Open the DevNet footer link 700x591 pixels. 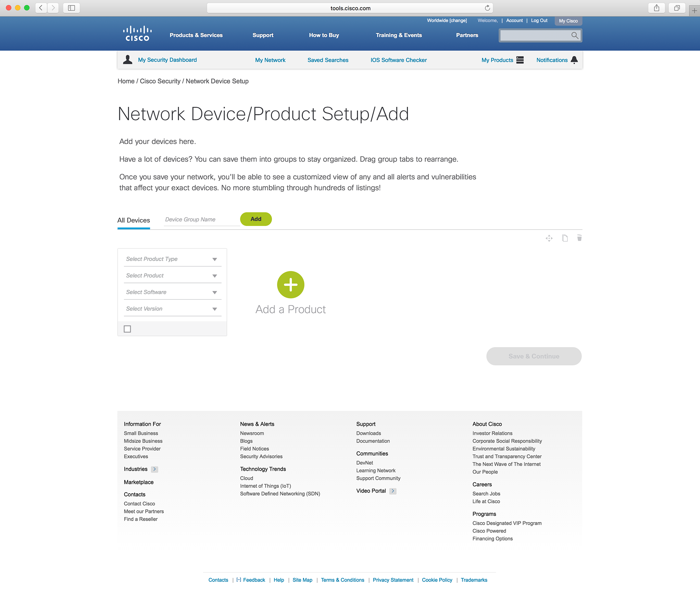[x=365, y=463]
